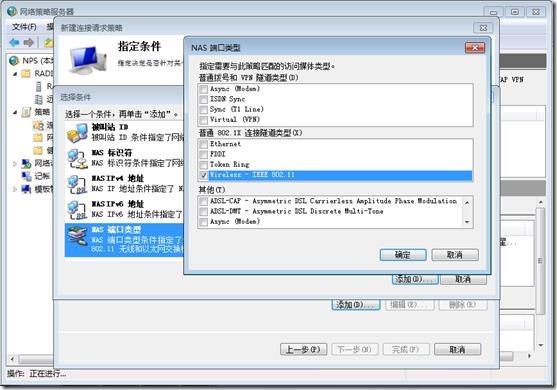The image size is (557, 390).
Task: Click the 被叫站 ID condition title
Action: pyautogui.click(x=110, y=127)
